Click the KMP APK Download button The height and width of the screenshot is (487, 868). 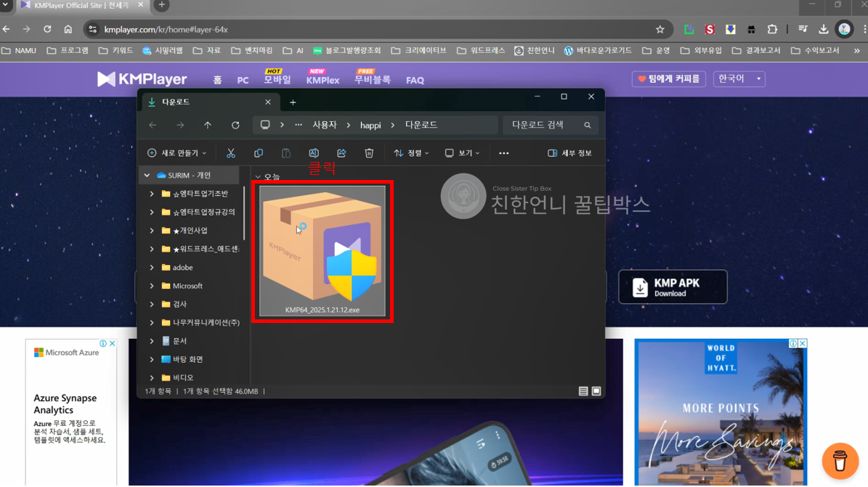[673, 287]
